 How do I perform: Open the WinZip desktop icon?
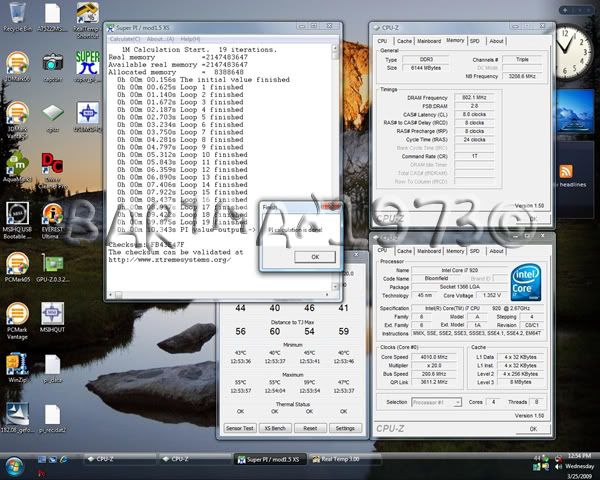point(16,363)
